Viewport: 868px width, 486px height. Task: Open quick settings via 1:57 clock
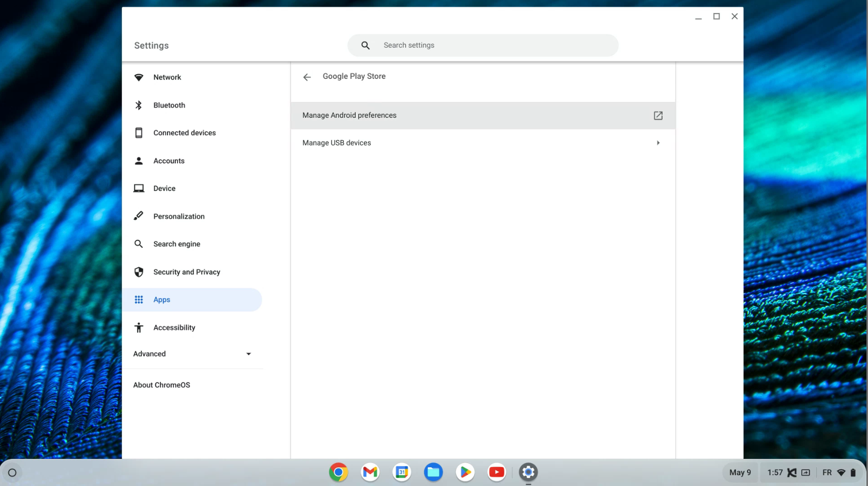(775, 473)
